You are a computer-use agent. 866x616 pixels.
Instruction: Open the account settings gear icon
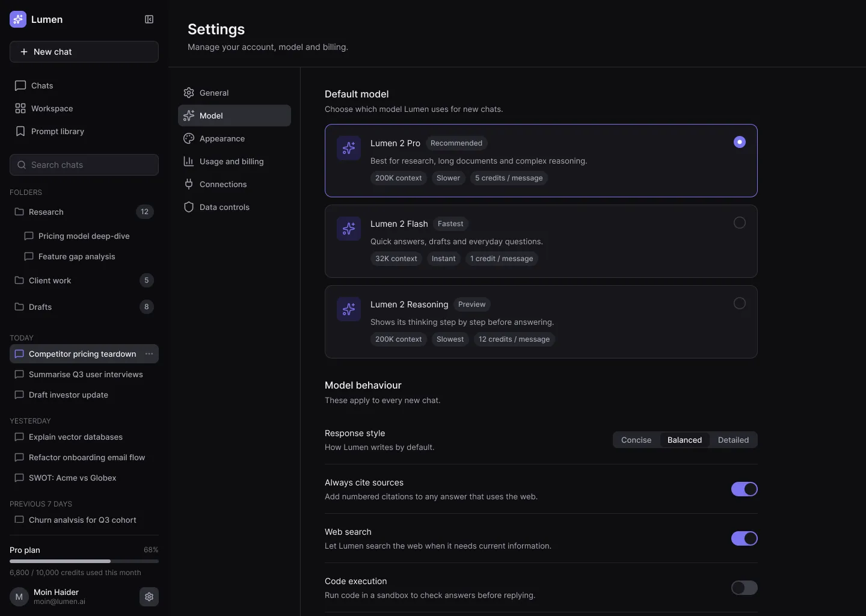[149, 597]
